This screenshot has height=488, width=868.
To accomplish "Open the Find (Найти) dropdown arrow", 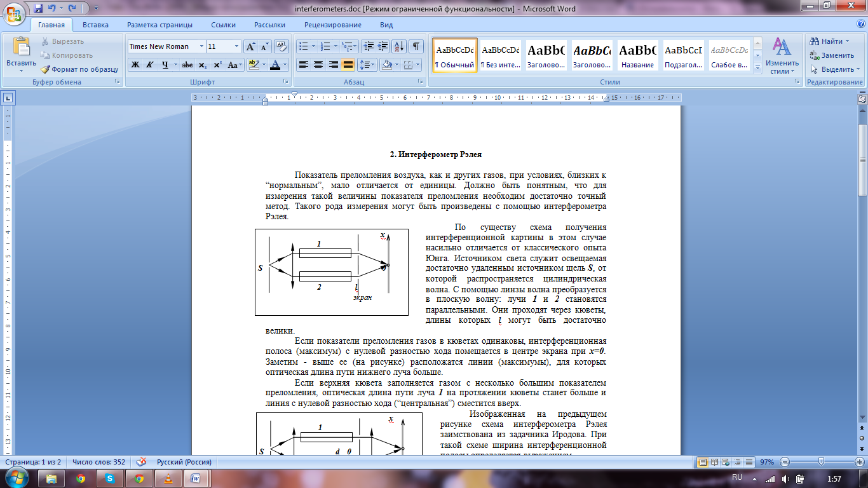I will (x=847, y=41).
